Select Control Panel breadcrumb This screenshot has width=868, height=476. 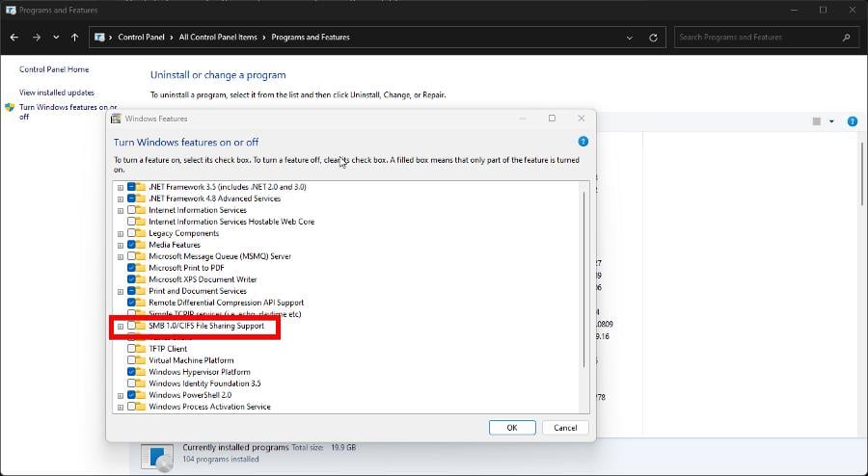tap(141, 37)
